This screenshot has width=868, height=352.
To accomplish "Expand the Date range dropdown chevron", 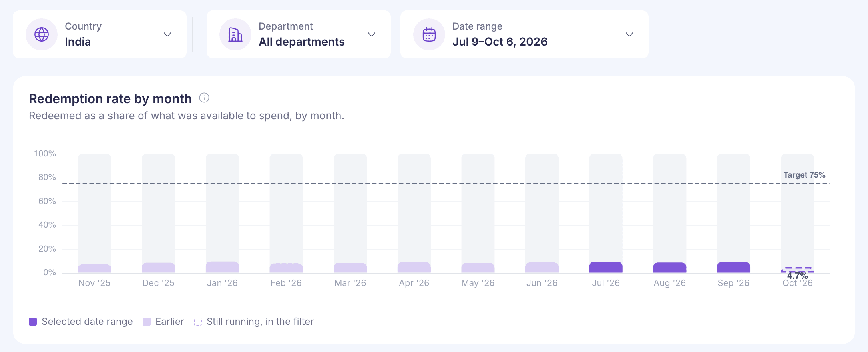I will [x=629, y=34].
